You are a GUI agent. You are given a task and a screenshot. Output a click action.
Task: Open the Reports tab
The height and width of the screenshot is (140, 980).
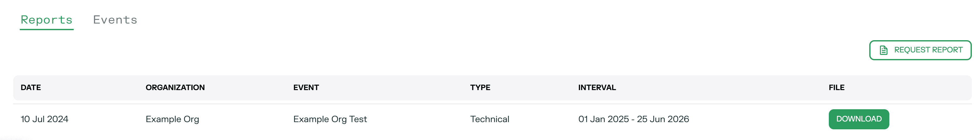point(46,20)
